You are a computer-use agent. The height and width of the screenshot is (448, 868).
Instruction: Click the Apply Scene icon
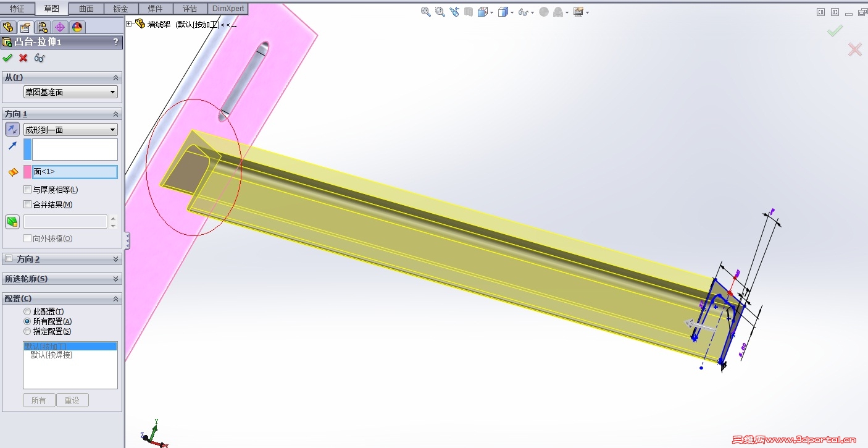558,12
